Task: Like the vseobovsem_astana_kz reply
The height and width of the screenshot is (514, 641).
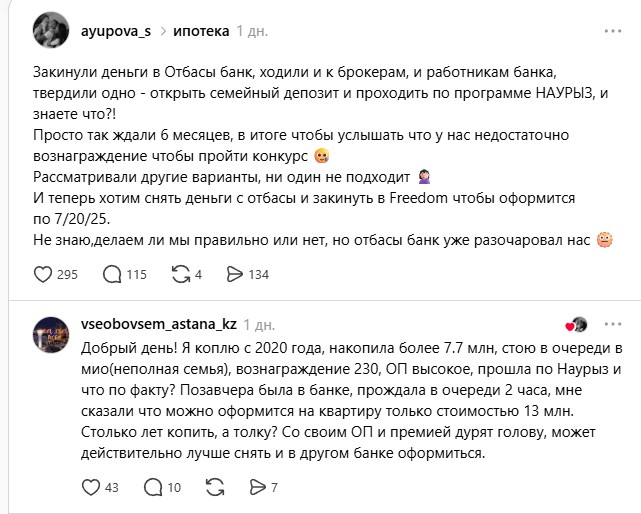Action: click(88, 487)
